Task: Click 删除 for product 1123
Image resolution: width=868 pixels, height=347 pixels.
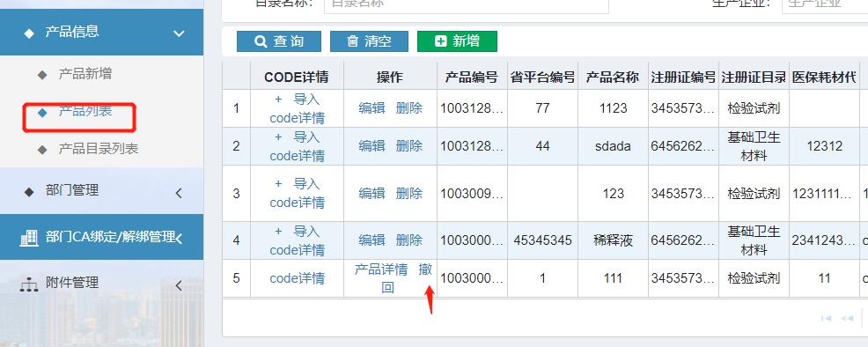Action: click(409, 108)
